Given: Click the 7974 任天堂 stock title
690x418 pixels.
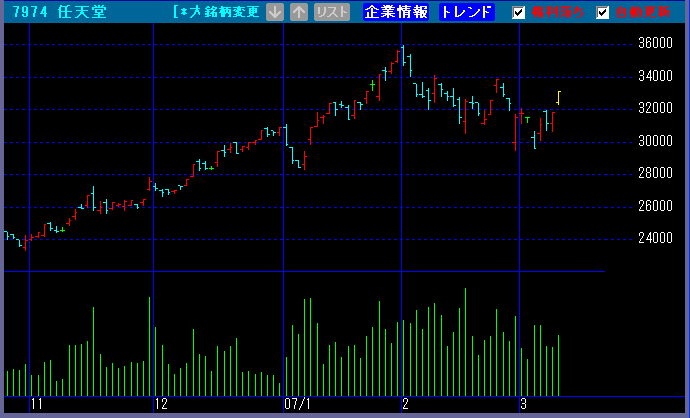Looking at the screenshot, I should pyautogui.click(x=60, y=12).
